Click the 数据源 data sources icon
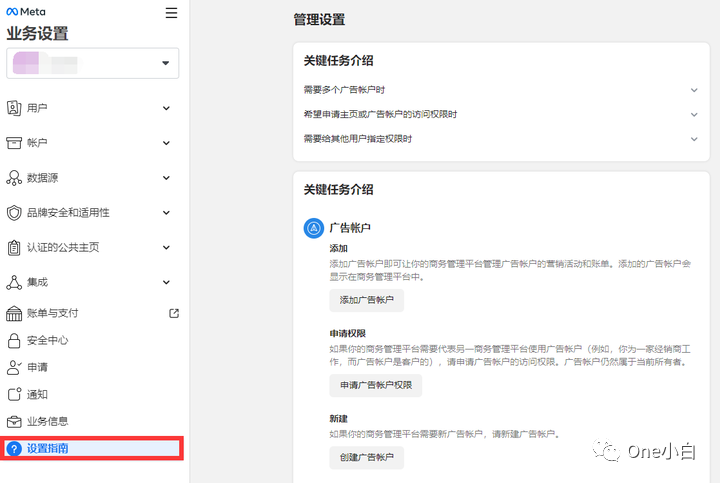Screen dimensions: 720x483 14,178
